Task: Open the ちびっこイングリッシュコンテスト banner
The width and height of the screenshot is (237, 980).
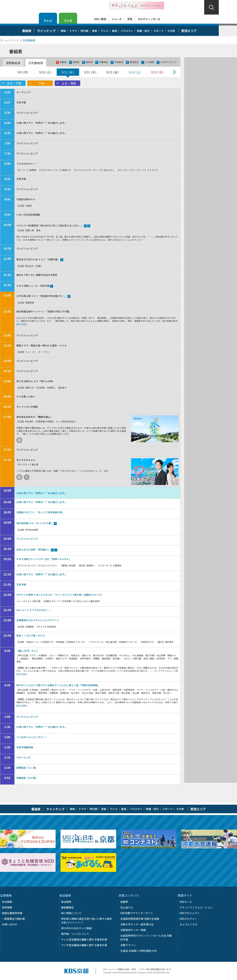Action: [x=28, y=839]
